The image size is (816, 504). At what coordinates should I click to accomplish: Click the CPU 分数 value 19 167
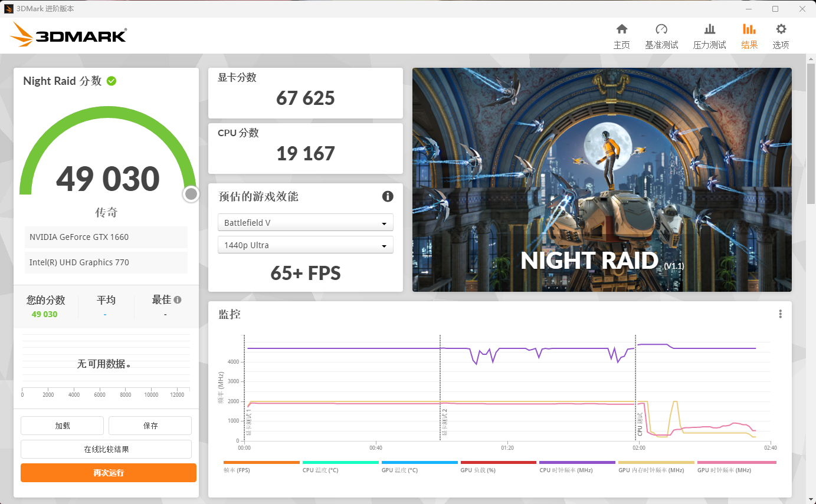pyautogui.click(x=306, y=153)
